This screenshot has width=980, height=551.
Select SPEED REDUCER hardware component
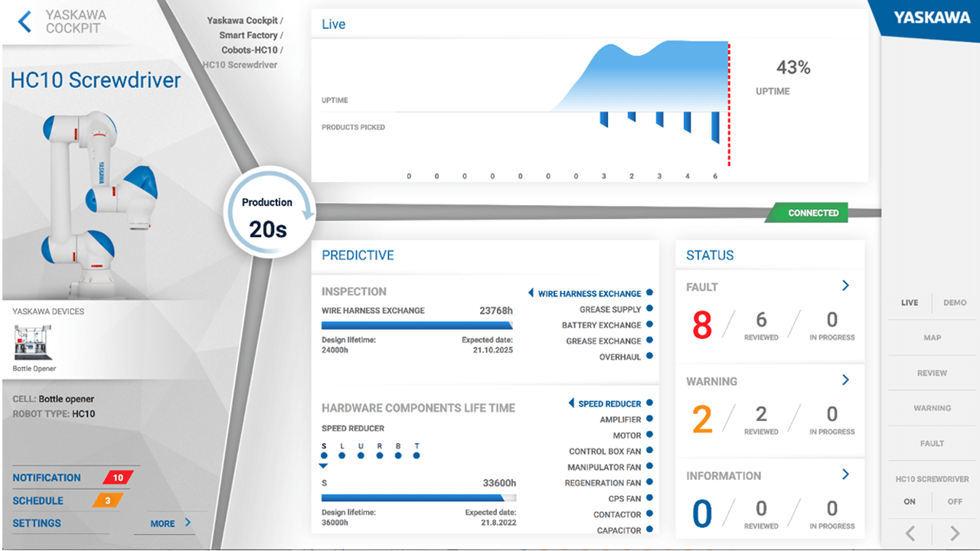[x=610, y=403]
